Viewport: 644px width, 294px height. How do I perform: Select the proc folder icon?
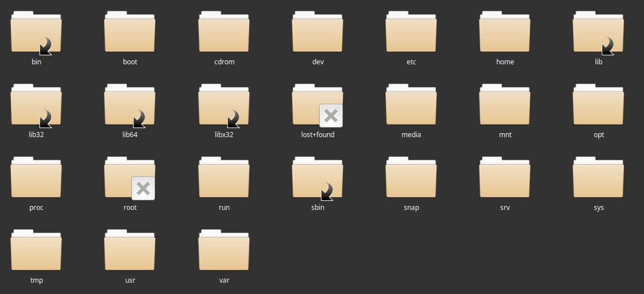point(36,178)
